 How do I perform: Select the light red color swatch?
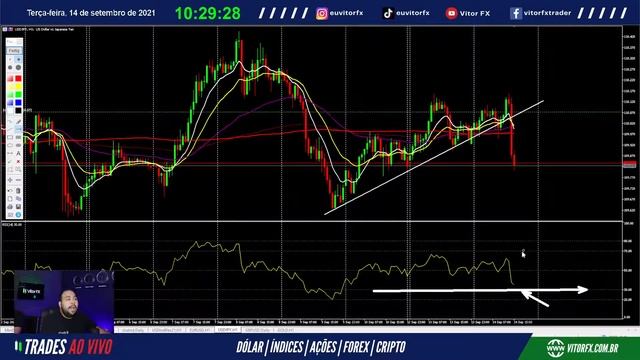point(10,78)
